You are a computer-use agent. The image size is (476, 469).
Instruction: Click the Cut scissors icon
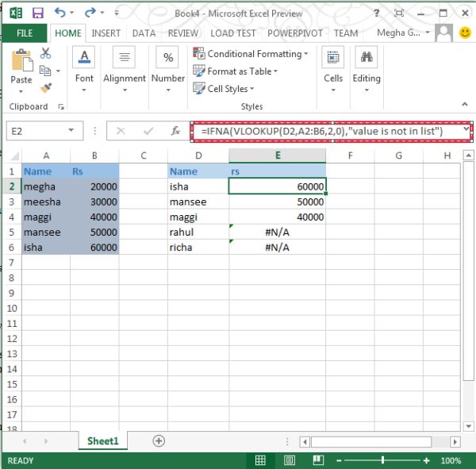[45, 53]
